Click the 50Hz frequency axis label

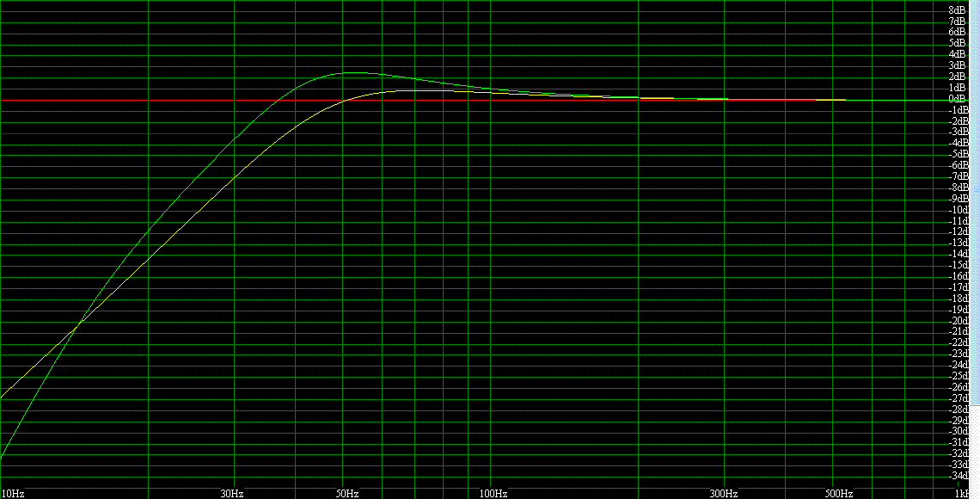347,493
